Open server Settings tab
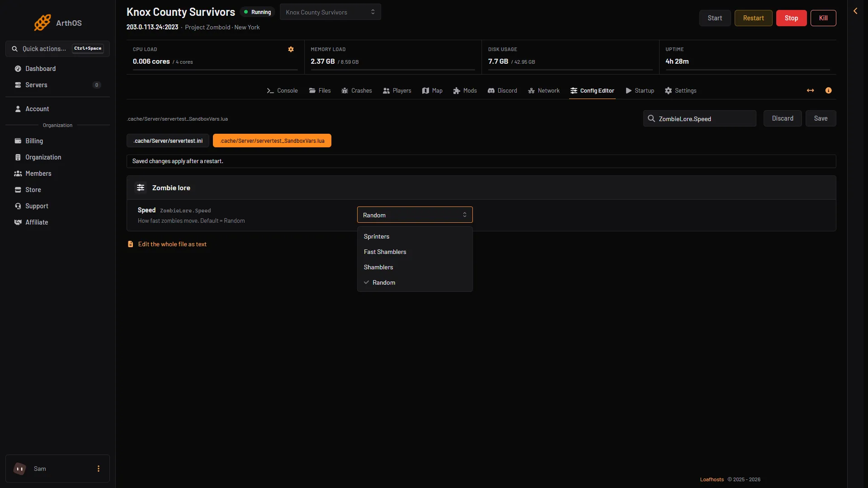The image size is (868, 488). [x=680, y=90]
